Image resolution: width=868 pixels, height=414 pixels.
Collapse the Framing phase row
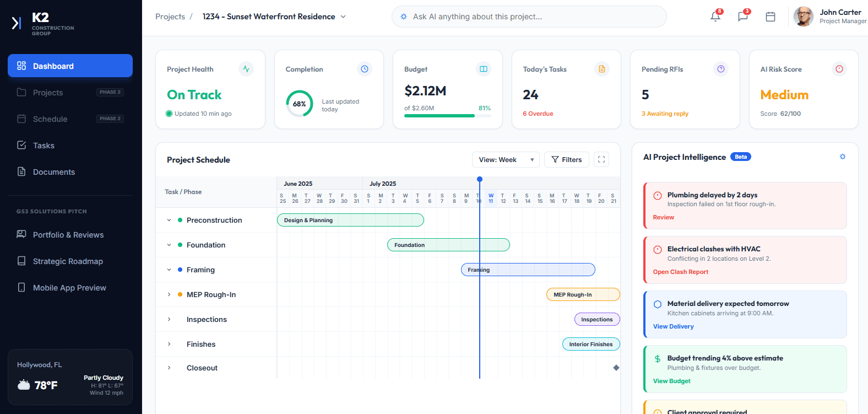tap(169, 270)
